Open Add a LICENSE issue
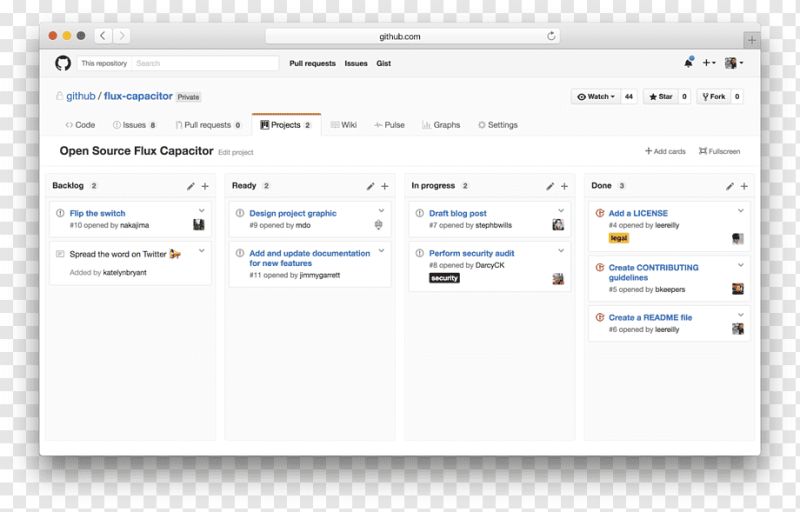Viewport: 800px width, 512px height. pos(638,213)
